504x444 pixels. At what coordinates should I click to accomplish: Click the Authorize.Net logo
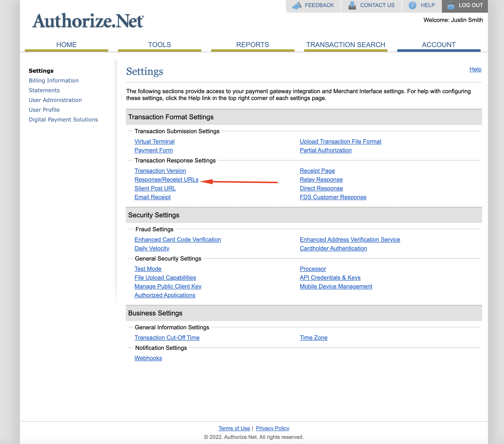pyautogui.click(x=88, y=21)
